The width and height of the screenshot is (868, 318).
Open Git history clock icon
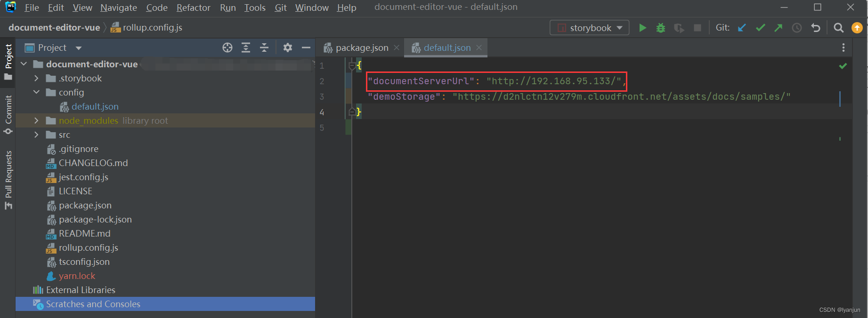(x=797, y=28)
